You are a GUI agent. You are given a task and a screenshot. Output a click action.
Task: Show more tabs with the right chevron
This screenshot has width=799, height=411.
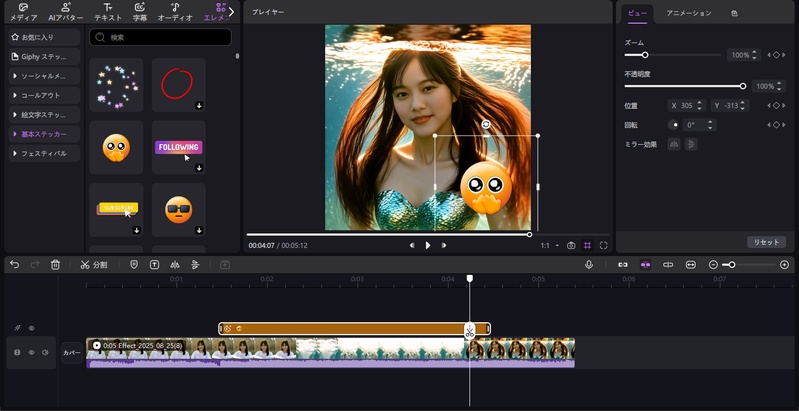tap(231, 12)
